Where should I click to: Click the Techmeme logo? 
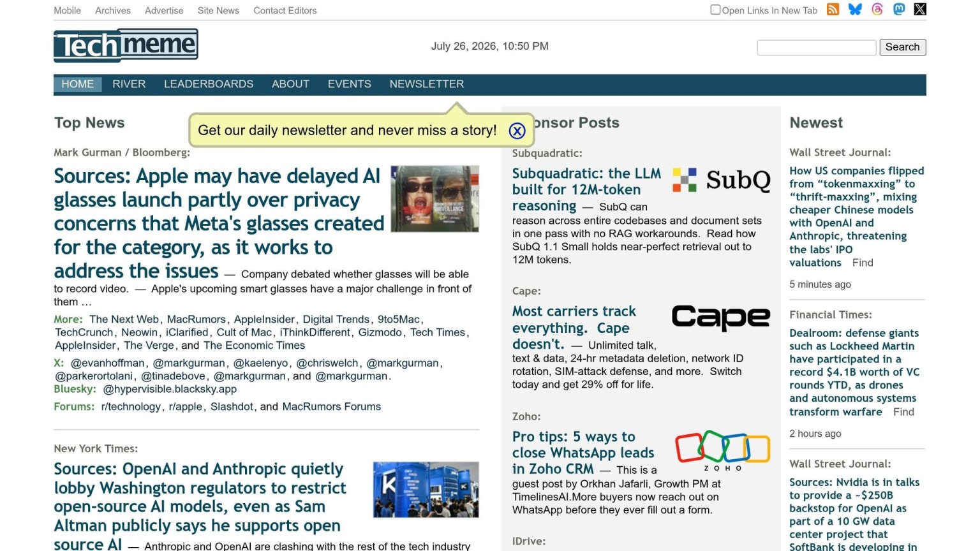click(126, 45)
